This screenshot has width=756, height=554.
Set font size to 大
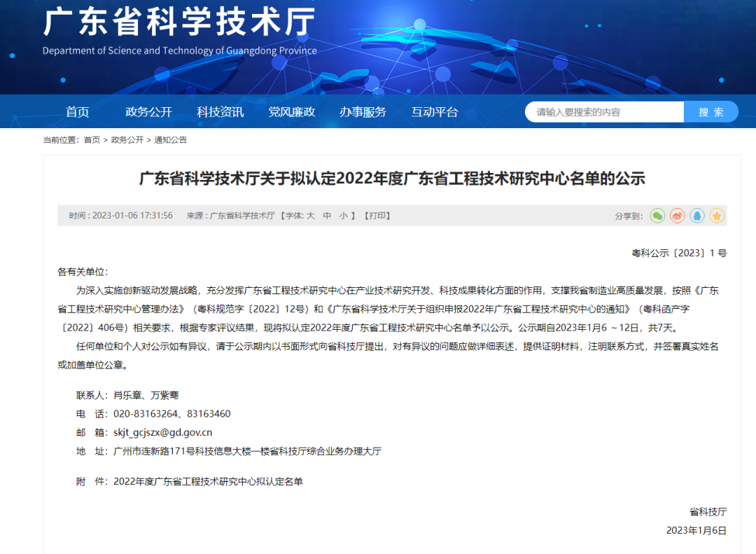coord(311,216)
